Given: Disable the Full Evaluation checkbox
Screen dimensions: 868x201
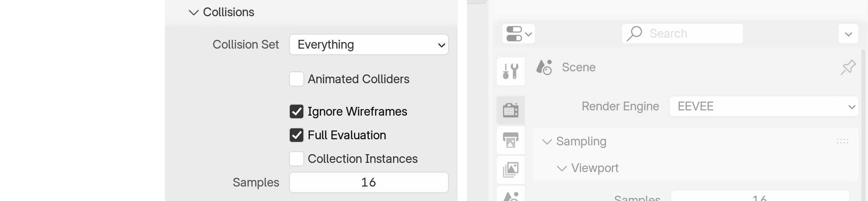Looking at the screenshot, I should tap(297, 135).
